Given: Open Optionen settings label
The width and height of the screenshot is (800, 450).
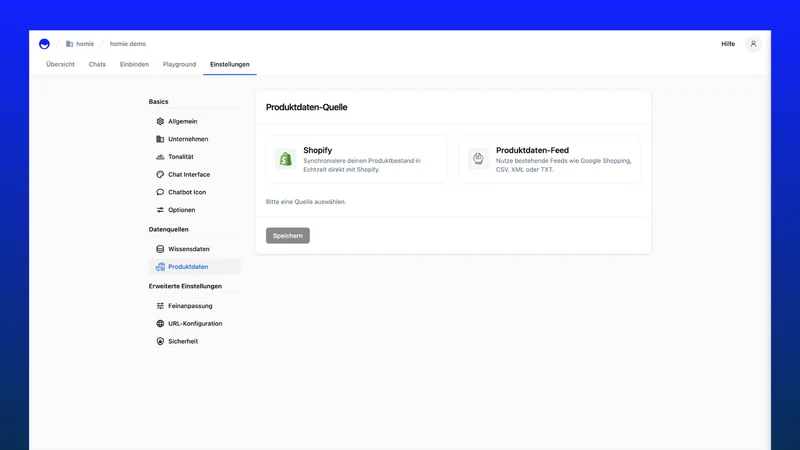Looking at the screenshot, I should pos(182,210).
